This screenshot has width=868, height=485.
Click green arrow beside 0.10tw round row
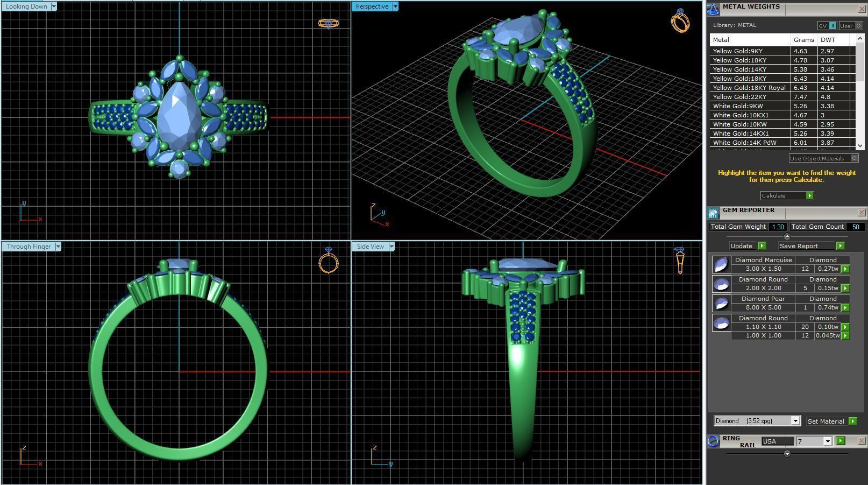[x=845, y=327]
